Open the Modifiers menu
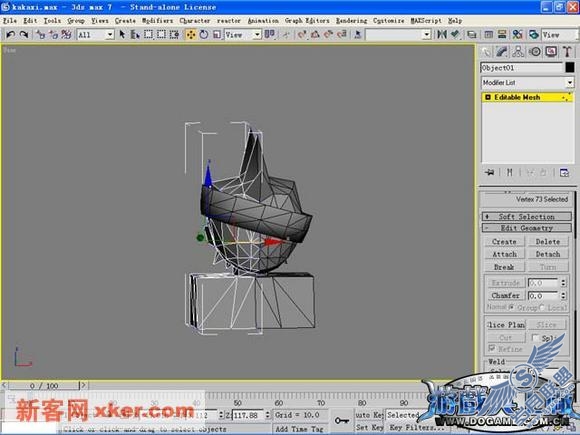The width and height of the screenshot is (580, 435). [157, 21]
